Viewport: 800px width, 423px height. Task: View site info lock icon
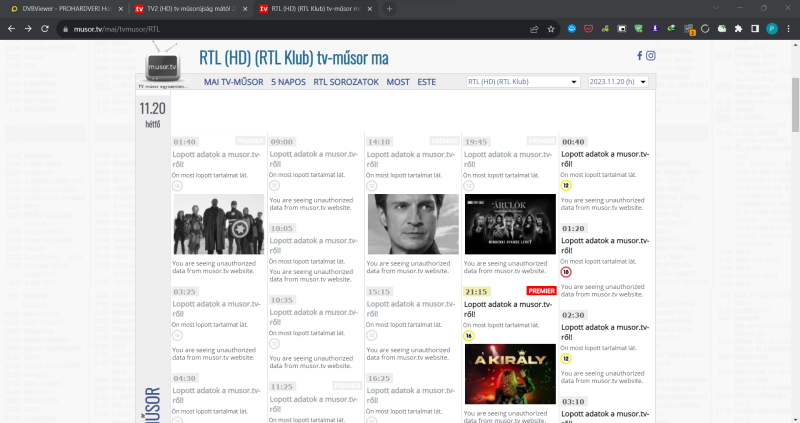[65, 30]
